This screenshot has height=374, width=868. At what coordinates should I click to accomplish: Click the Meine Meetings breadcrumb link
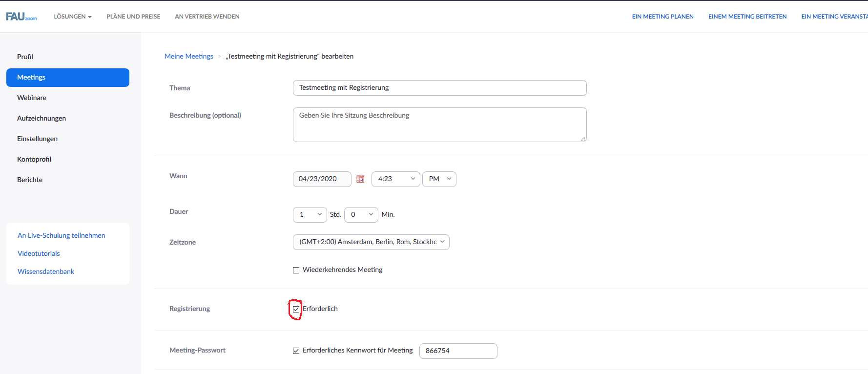click(189, 56)
